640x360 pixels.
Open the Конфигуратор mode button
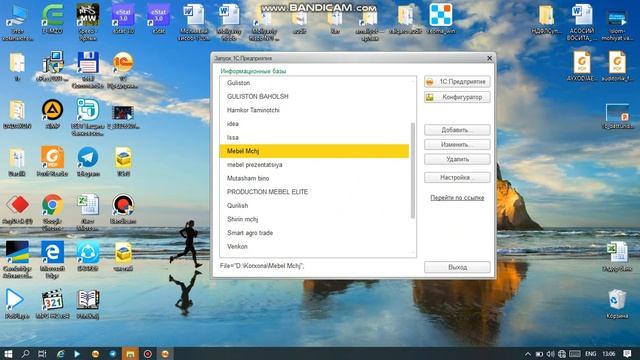pyautogui.click(x=457, y=97)
